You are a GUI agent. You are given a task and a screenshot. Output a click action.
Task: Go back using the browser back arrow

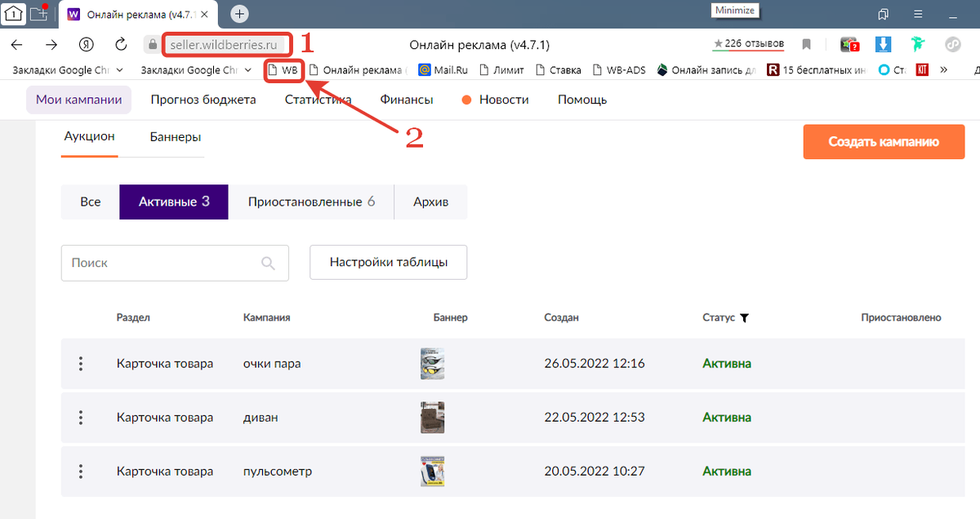point(16,44)
